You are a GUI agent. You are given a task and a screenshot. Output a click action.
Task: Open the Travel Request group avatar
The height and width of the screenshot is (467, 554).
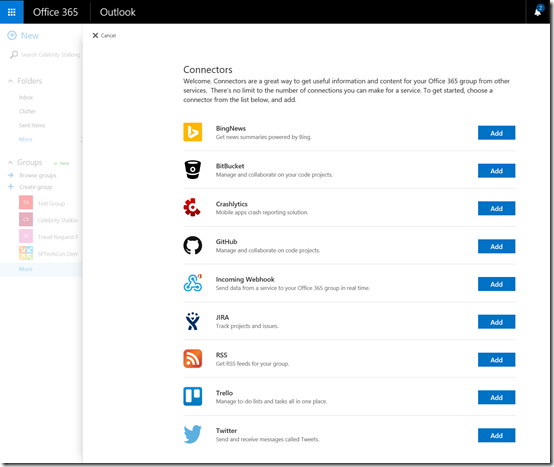(26, 236)
